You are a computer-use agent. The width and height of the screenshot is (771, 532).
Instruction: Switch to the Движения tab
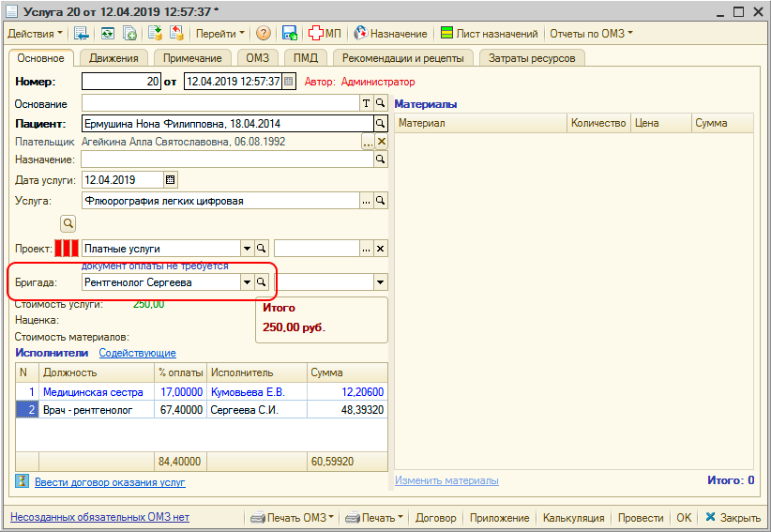click(113, 58)
